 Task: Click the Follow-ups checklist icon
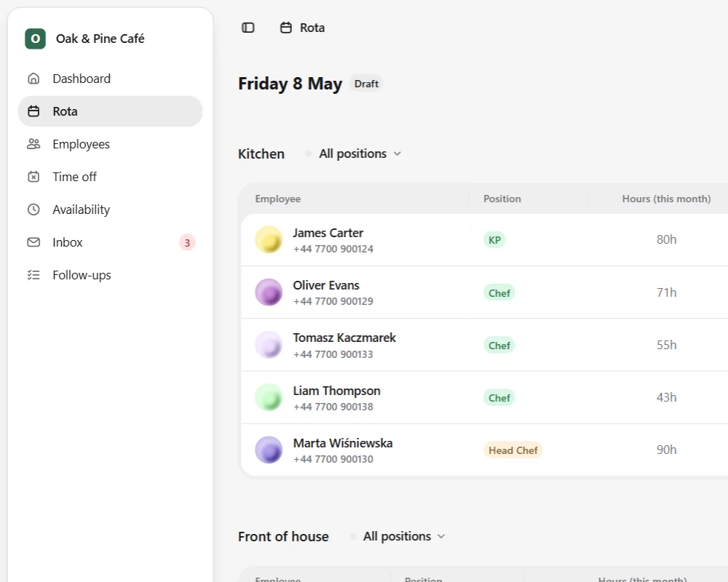[x=33, y=275]
